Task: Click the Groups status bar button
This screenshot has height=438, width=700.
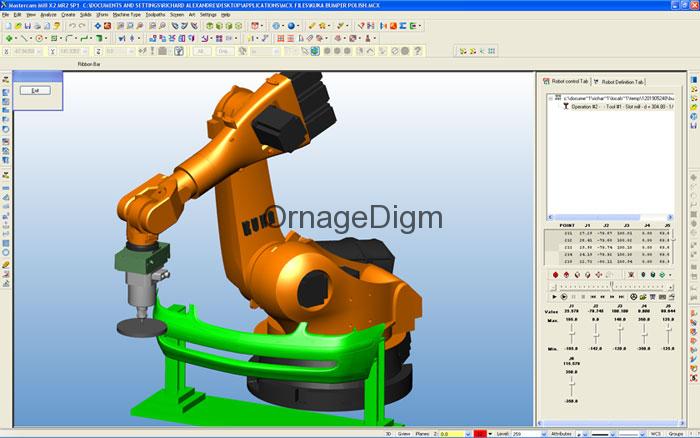Action: click(x=676, y=434)
